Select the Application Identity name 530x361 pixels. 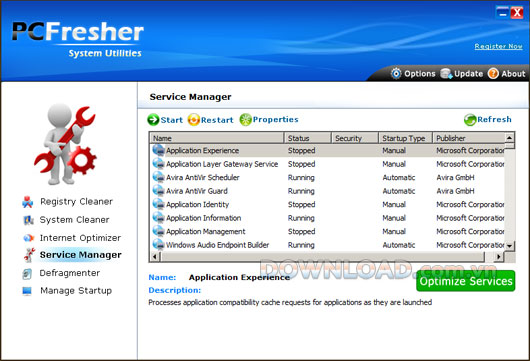197,204
